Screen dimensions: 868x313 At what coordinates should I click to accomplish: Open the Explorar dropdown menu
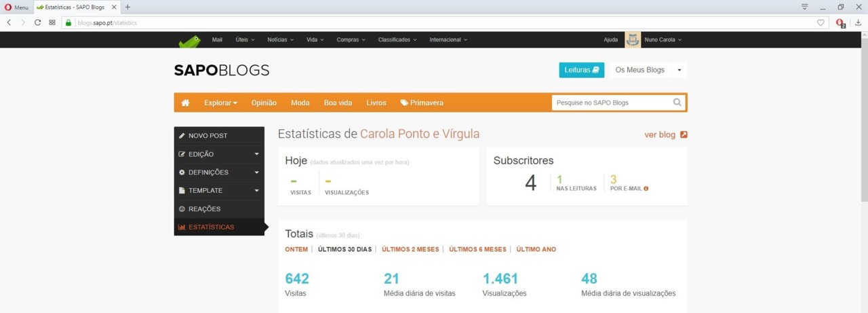(x=220, y=103)
